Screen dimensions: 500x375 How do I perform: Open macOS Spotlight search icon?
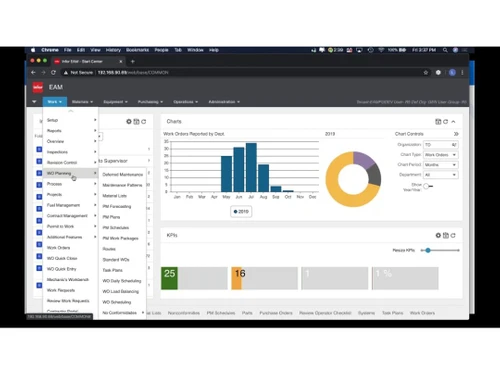tap(445, 50)
